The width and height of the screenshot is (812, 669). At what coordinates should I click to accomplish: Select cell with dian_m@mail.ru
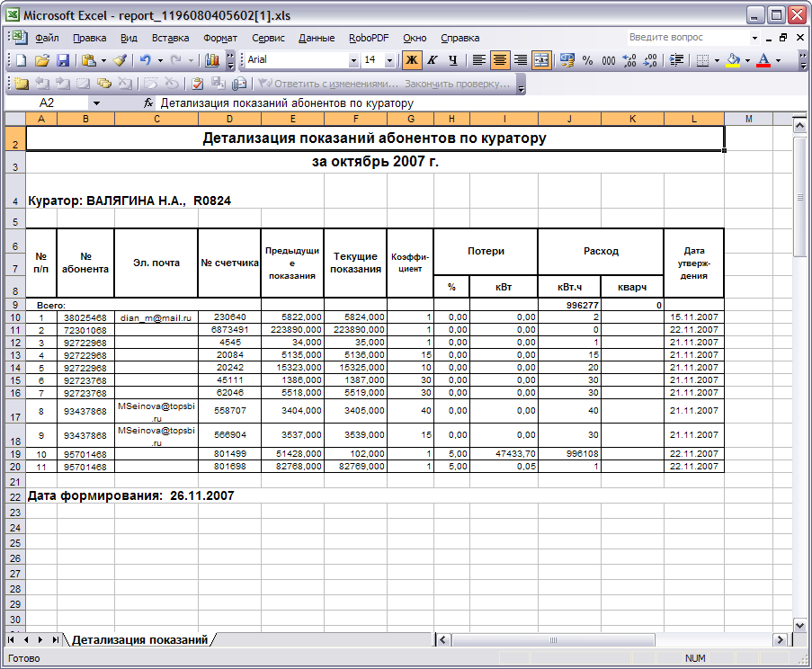(x=156, y=317)
